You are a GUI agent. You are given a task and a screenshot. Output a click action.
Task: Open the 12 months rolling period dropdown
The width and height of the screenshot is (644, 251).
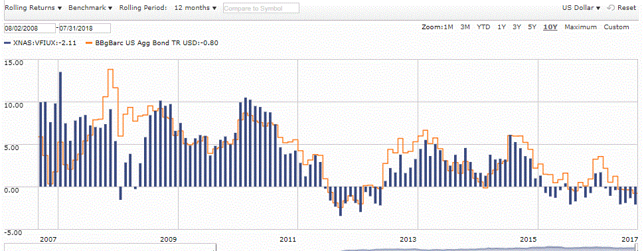[195, 8]
